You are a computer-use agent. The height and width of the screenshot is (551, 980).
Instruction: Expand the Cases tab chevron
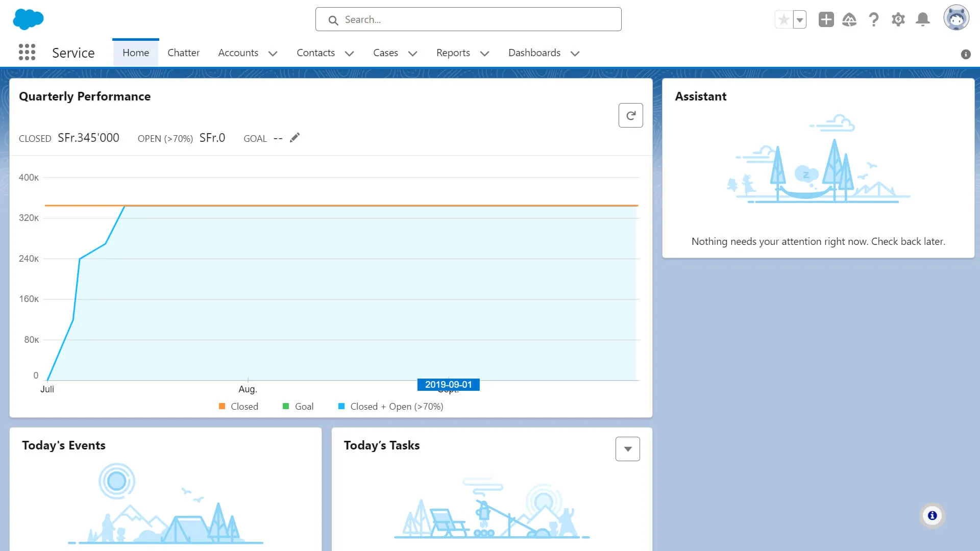pyautogui.click(x=413, y=53)
